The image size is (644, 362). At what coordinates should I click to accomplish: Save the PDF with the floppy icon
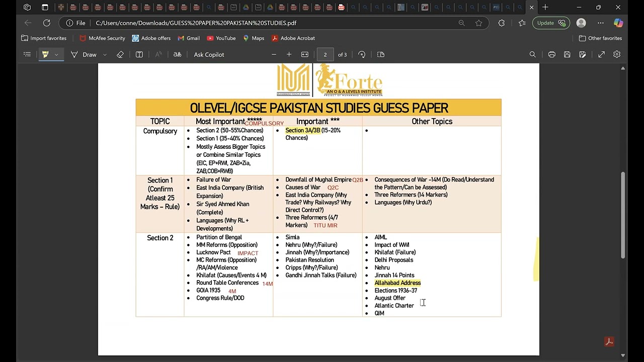coord(567,54)
